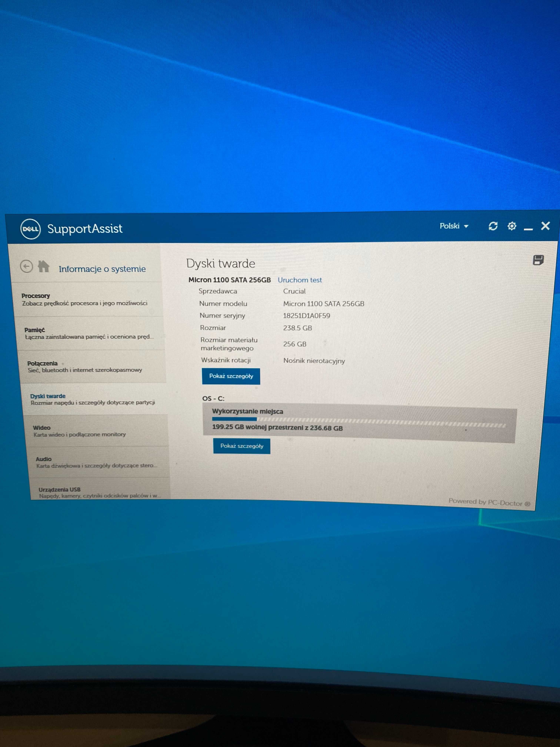Image resolution: width=560 pixels, height=747 pixels.
Task: Open settings gear icon
Action: point(512,226)
